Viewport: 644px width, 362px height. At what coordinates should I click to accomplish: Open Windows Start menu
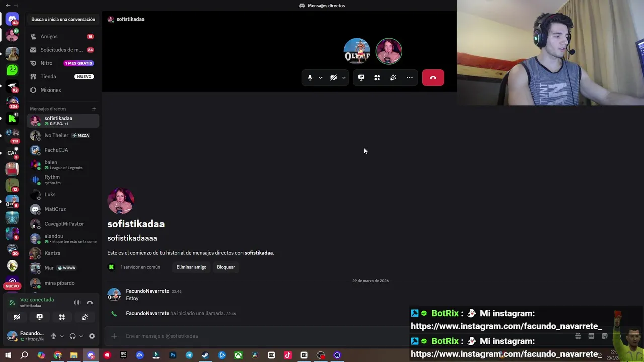pyautogui.click(x=8, y=355)
